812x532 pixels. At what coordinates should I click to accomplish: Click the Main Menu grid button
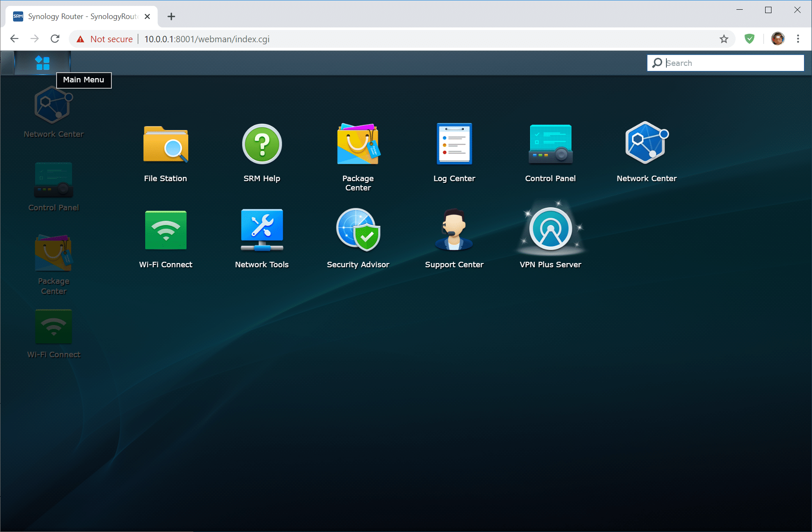(x=43, y=63)
